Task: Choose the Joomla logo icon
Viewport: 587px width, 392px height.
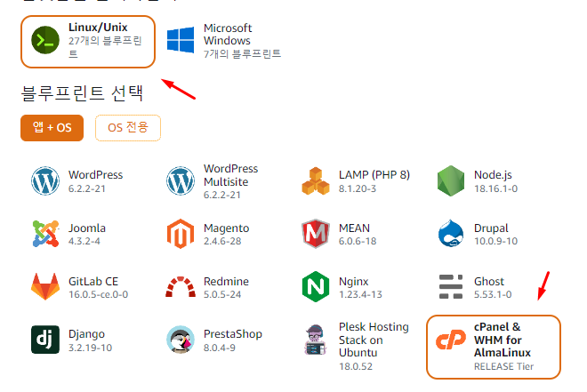Action: [45, 234]
